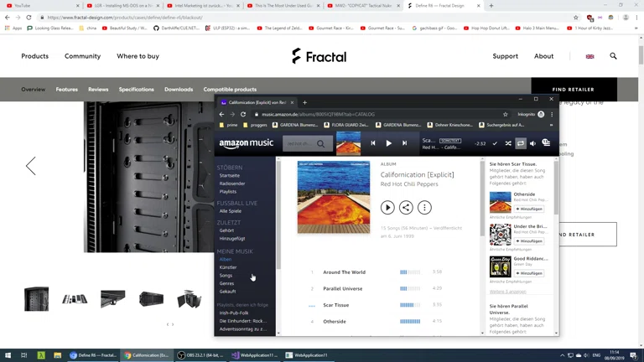The height and width of the screenshot is (362, 644).
Task: Click the popularity bar for Scar Tissue
Action: pos(410,305)
